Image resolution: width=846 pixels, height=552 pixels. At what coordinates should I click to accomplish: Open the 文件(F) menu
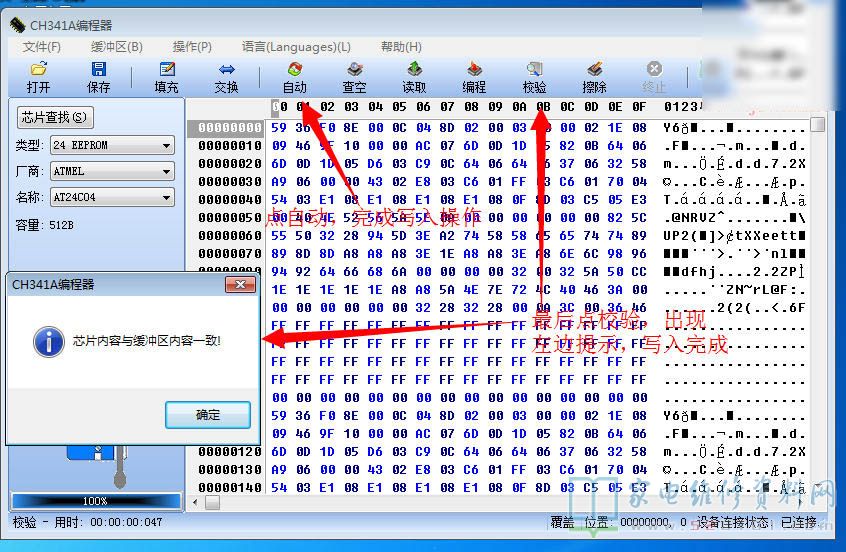[42, 47]
